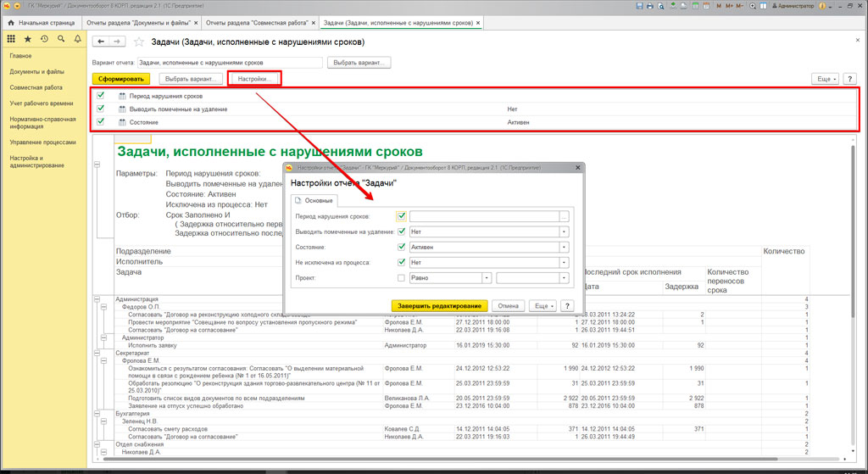Open the History clock icon
The height and width of the screenshot is (474, 868).
44,39
